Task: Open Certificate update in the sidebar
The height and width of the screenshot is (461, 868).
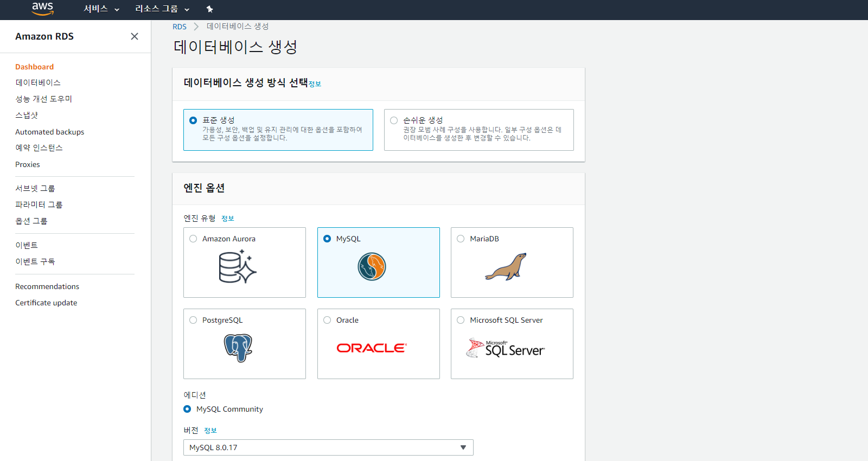Action: click(x=46, y=303)
